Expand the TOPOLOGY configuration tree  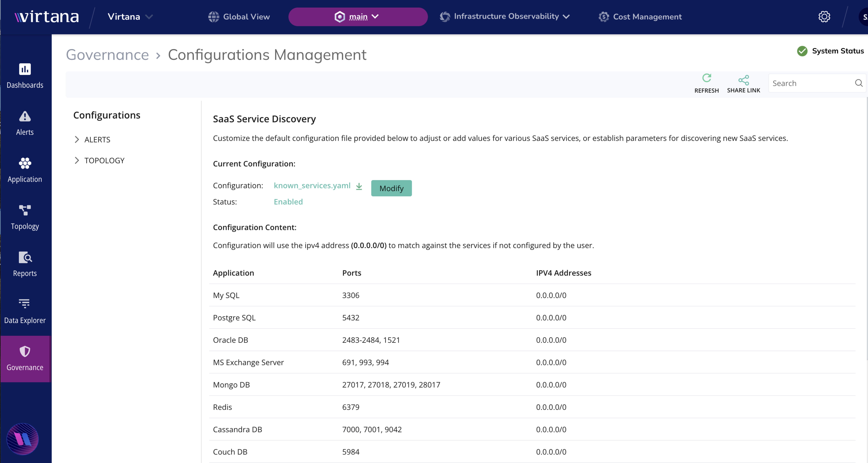(77, 160)
